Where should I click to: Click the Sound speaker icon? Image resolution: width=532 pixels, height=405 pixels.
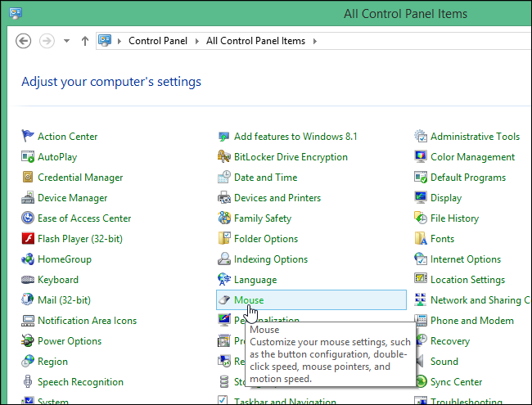point(421,362)
